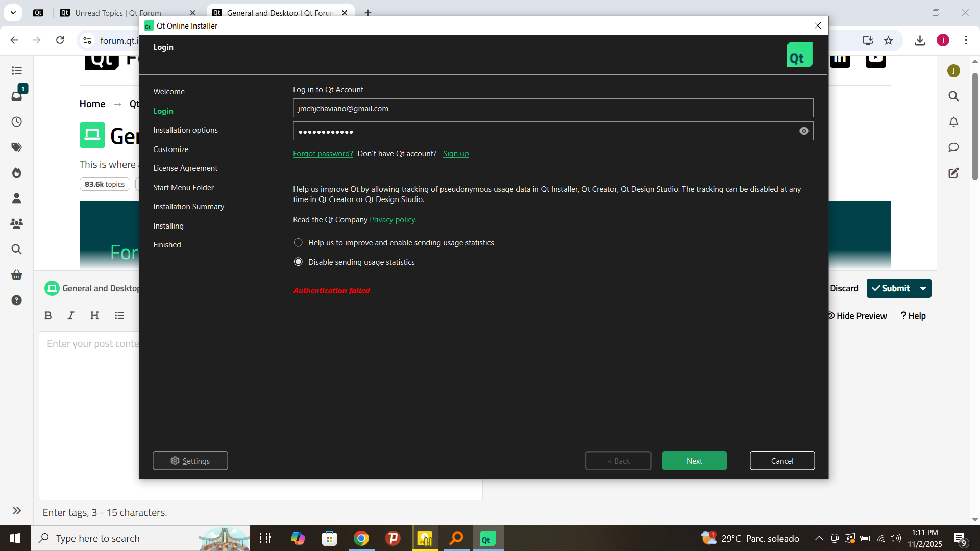This screenshot has height=551, width=980.
Task: Go to Installation options step
Action: tap(185, 130)
